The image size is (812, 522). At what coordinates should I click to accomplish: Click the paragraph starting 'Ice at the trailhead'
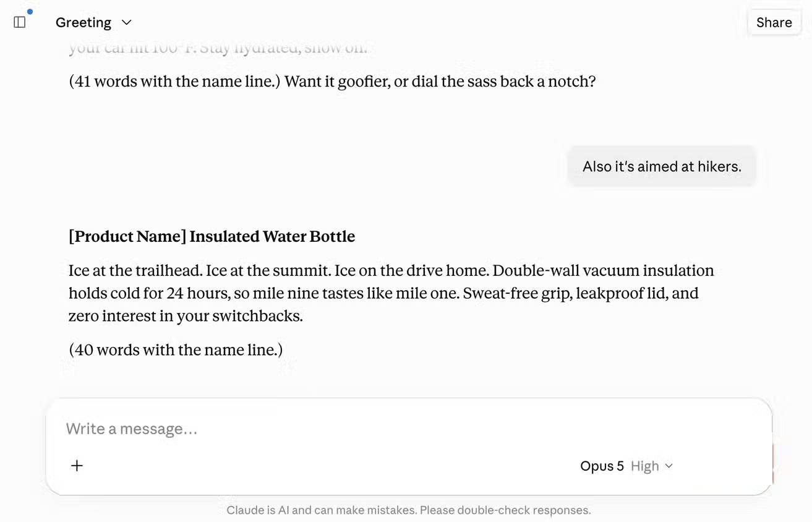click(391, 293)
